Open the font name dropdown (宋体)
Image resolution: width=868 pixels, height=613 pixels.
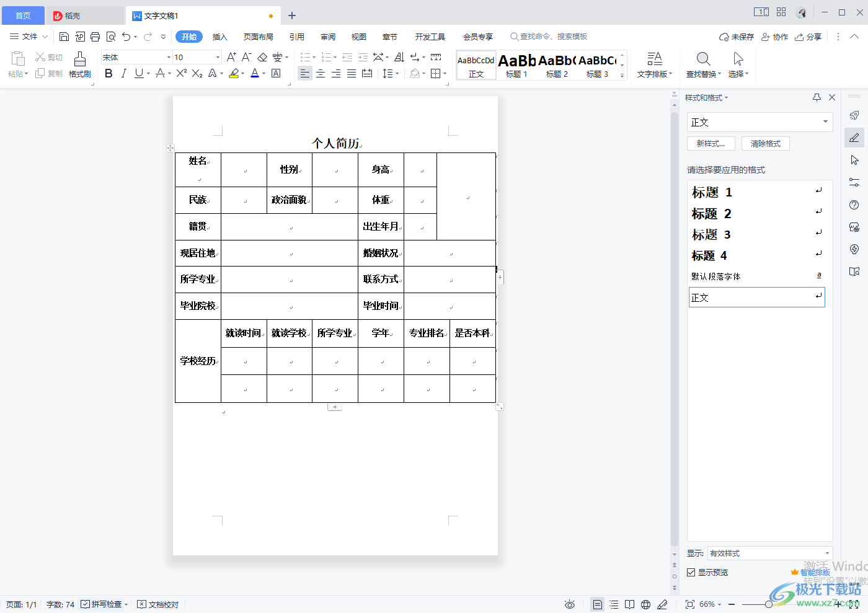tap(169, 57)
